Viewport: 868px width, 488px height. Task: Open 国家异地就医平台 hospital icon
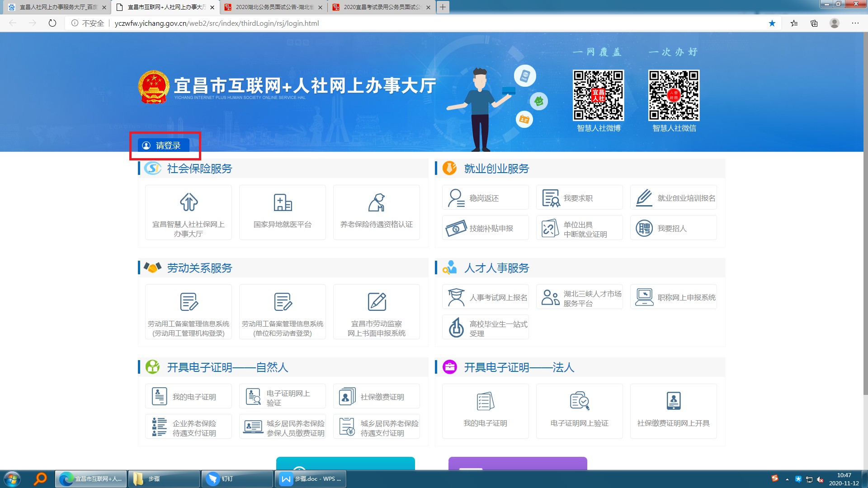click(283, 202)
